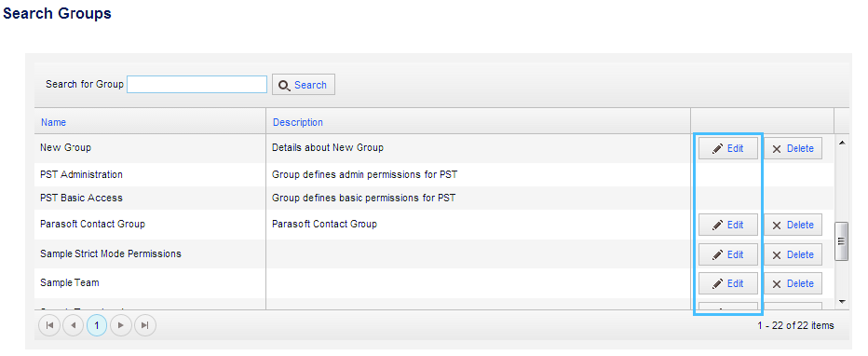868x356 pixels.
Task: Edit the Sample Team group
Action: 728,283
